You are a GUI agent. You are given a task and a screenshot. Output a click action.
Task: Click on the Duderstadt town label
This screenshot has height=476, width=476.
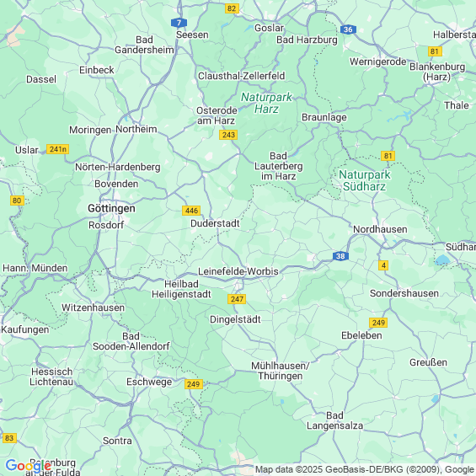(215, 223)
